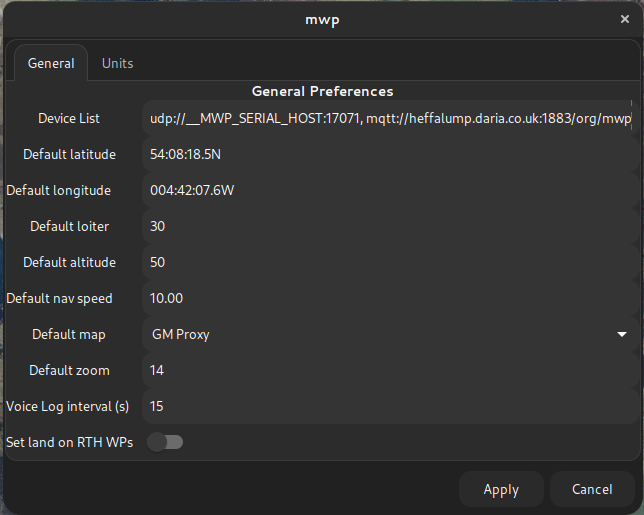
Task: Click the Default map label
Action: click(69, 335)
